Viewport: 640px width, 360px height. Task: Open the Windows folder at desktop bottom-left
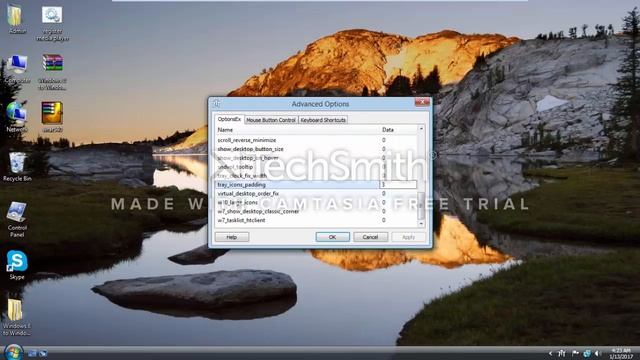point(16,317)
